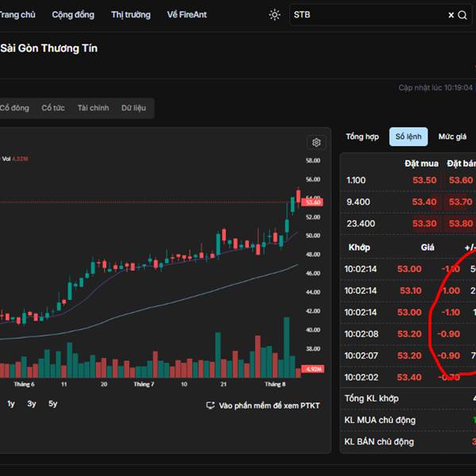The width and height of the screenshot is (476, 476).
Task: Click the Sài Gòn Thương Tín company title
Action: point(48,48)
